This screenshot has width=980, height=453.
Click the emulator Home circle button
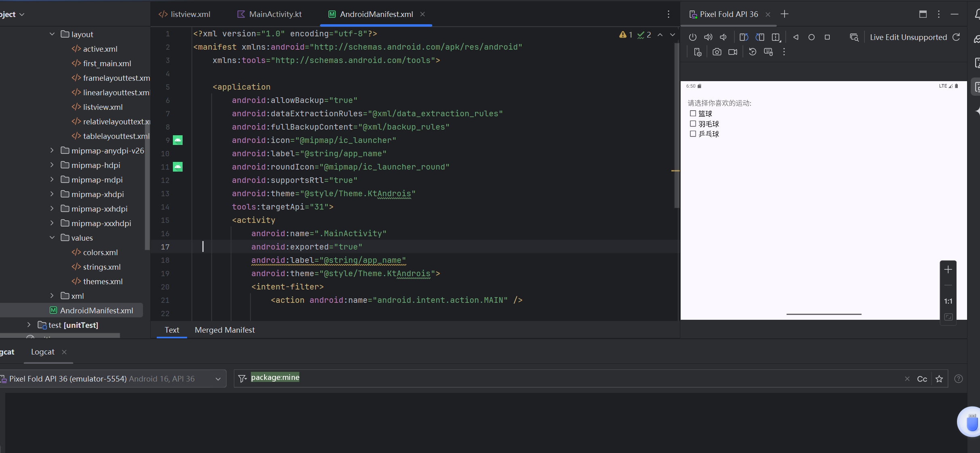click(812, 37)
